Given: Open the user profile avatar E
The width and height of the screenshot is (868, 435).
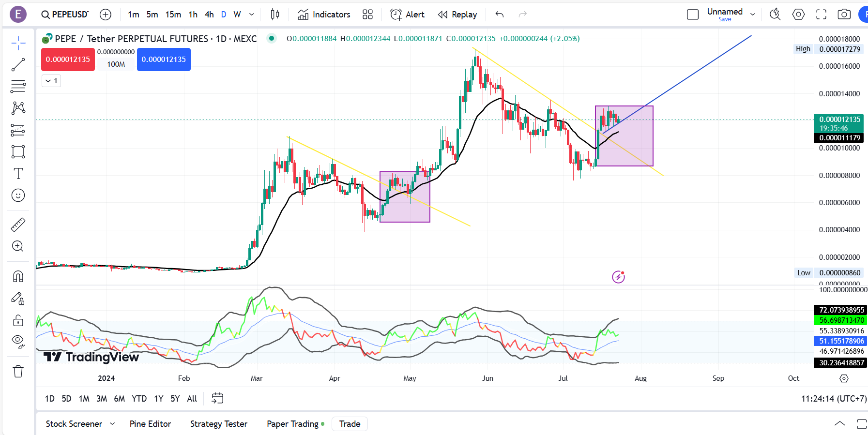Looking at the screenshot, I should [x=18, y=15].
